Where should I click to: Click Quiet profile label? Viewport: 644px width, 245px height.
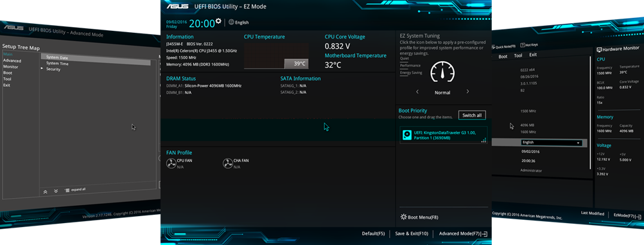click(x=404, y=59)
